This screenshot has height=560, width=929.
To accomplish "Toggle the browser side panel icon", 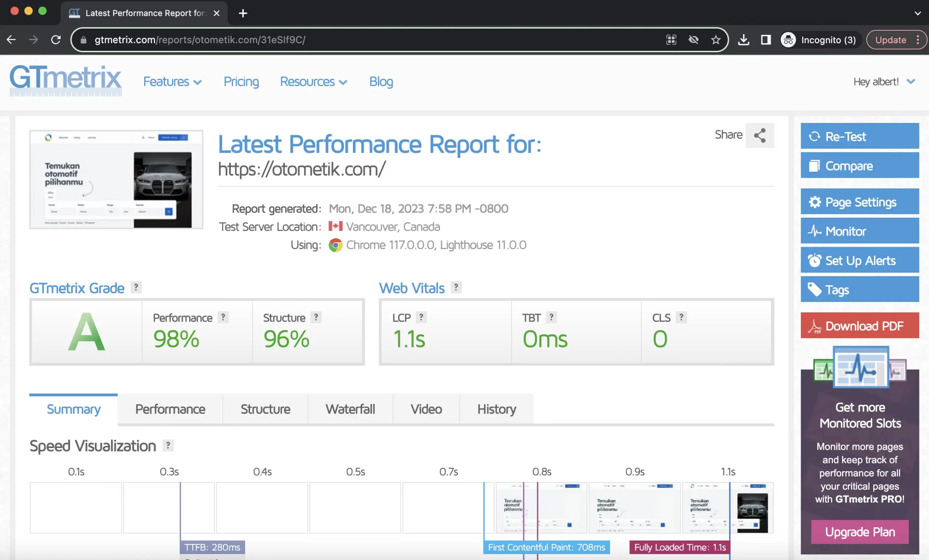I will point(766,40).
